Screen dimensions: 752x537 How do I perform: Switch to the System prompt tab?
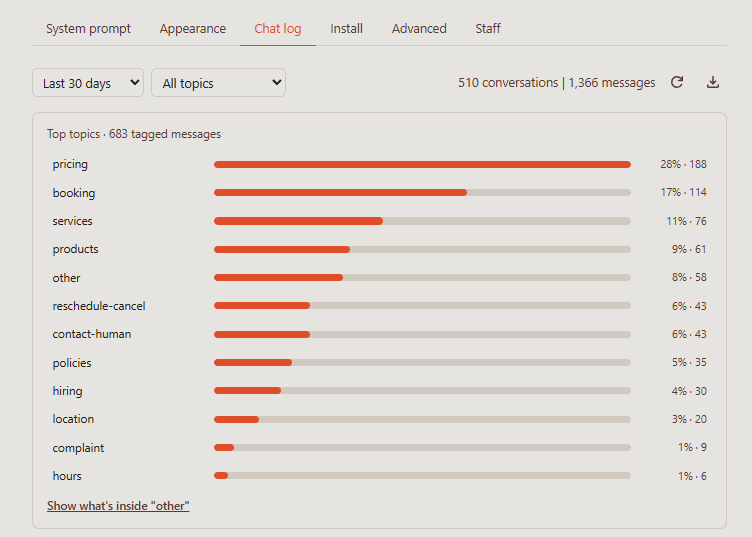point(88,29)
